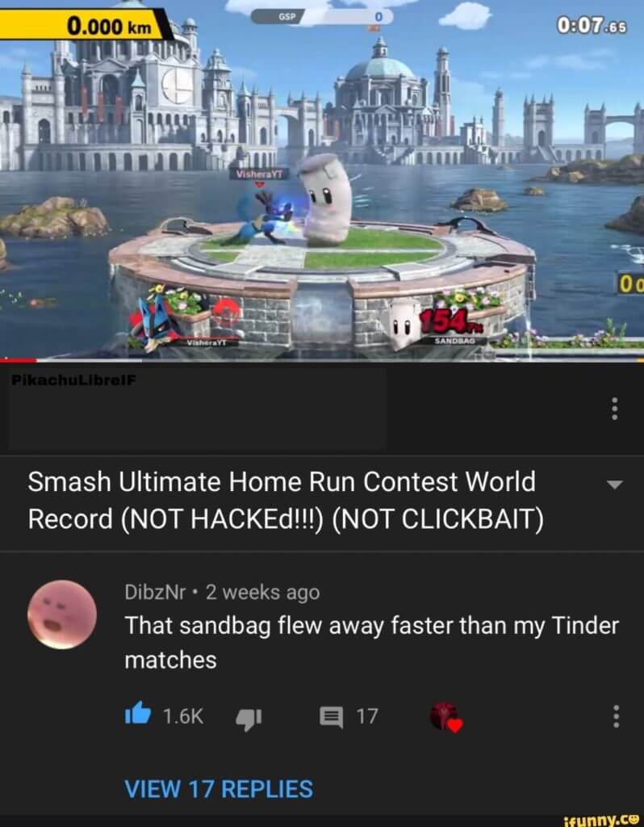Open video options three-dot menu

click(x=614, y=409)
